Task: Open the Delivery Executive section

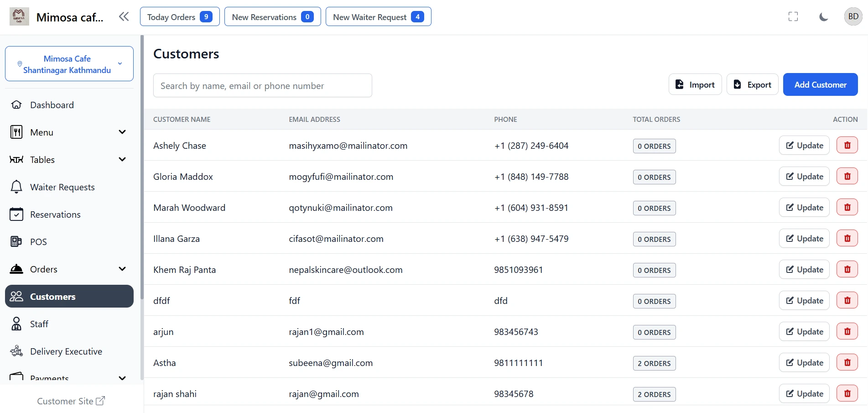Action: pos(66,351)
